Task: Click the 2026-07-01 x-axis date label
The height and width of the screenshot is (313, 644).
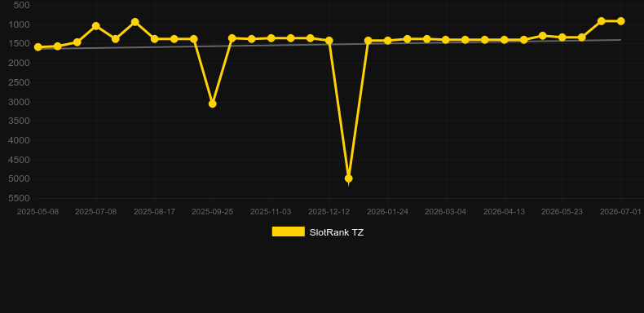Action: point(620,212)
